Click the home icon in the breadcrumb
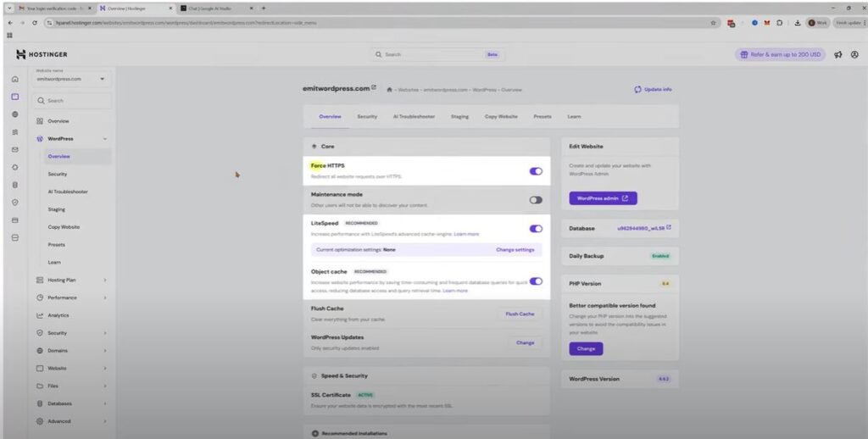The width and height of the screenshot is (868, 439). (x=390, y=90)
